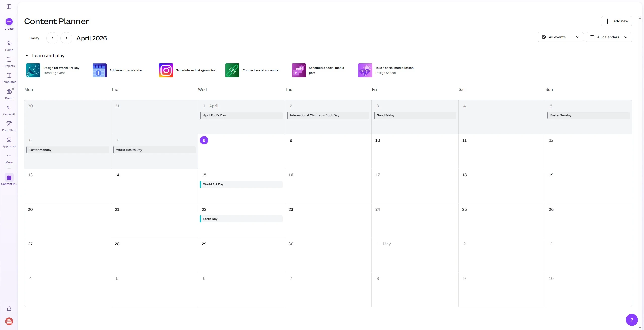Open the Schedule an Instagram Post card
Screen dimensions: 644x330
[188, 70]
